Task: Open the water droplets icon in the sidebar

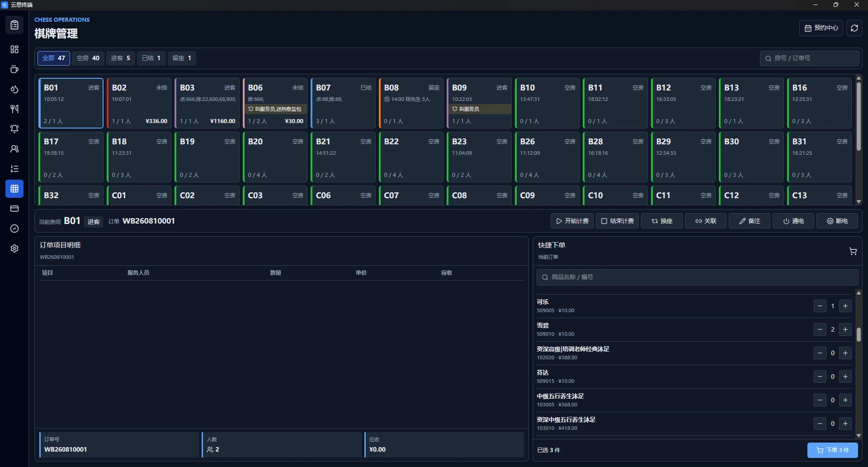Action: (x=14, y=89)
